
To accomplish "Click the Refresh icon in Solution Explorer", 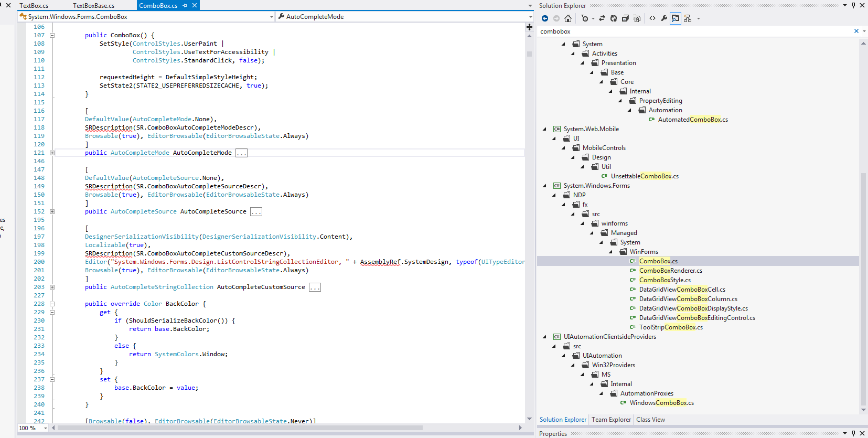I will [x=614, y=18].
